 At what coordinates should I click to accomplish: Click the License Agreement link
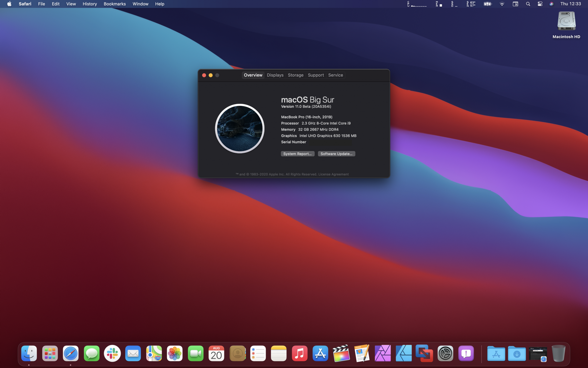click(333, 174)
